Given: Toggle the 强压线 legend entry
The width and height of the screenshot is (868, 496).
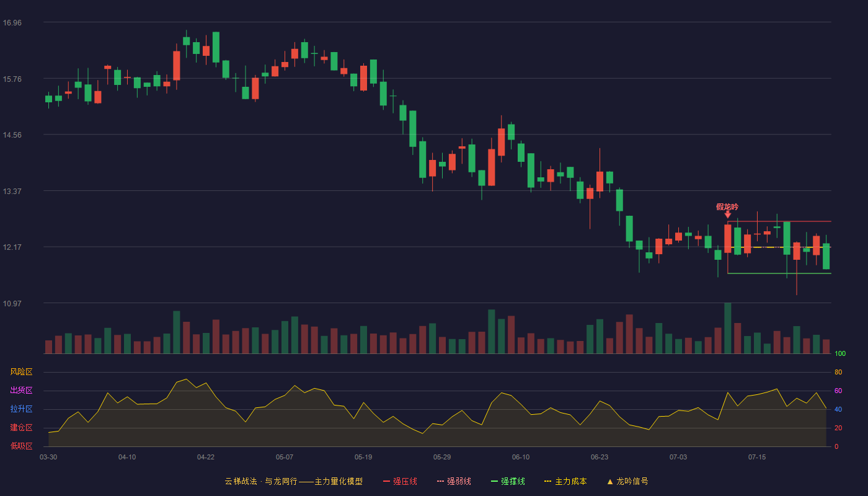Looking at the screenshot, I should pyautogui.click(x=400, y=481).
